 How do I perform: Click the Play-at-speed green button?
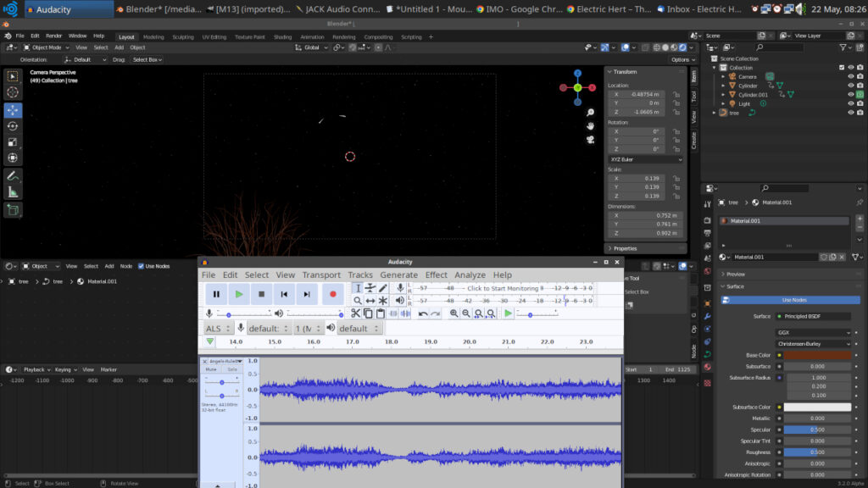pyautogui.click(x=508, y=313)
